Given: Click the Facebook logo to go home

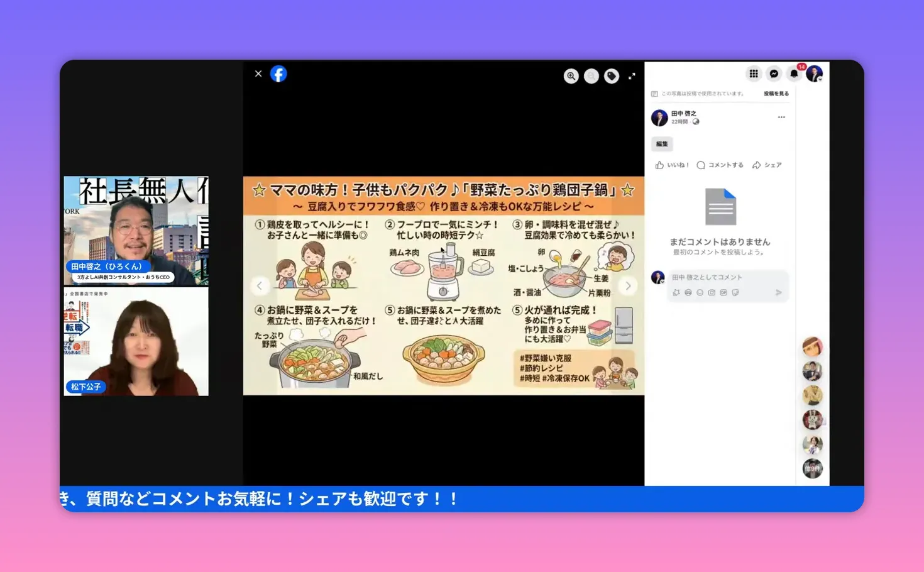Looking at the screenshot, I should pos(278,74).
